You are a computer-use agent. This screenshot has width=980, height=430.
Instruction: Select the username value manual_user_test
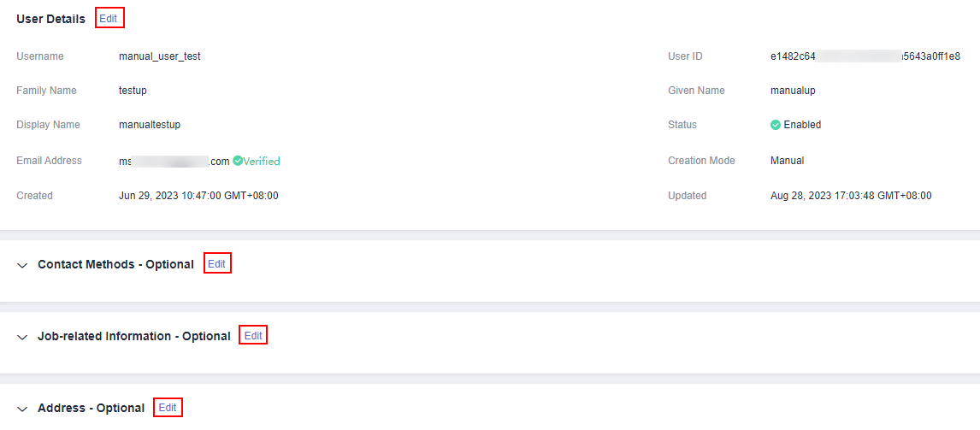coord(159,56)
